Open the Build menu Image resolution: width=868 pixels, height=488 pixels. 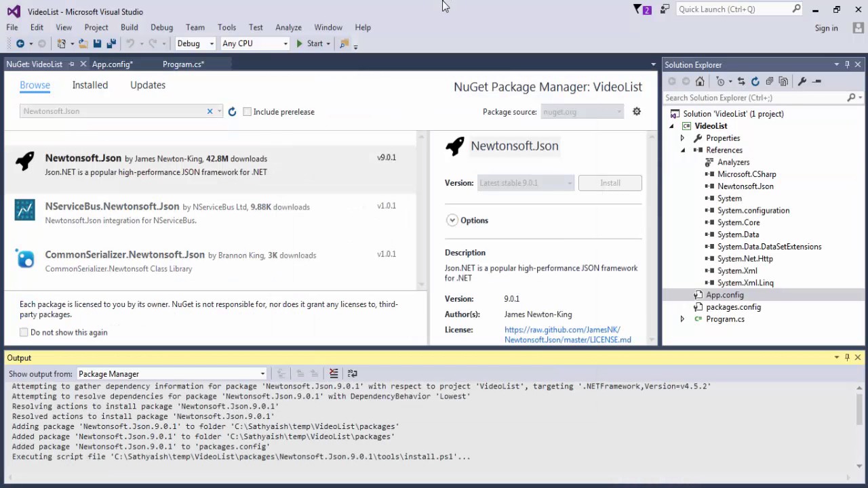129,27
